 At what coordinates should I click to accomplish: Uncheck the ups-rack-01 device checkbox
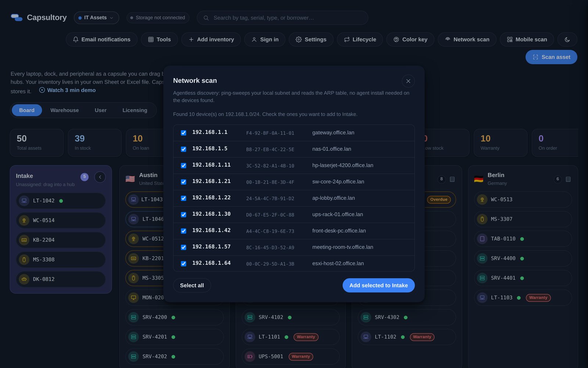(183, 215)
